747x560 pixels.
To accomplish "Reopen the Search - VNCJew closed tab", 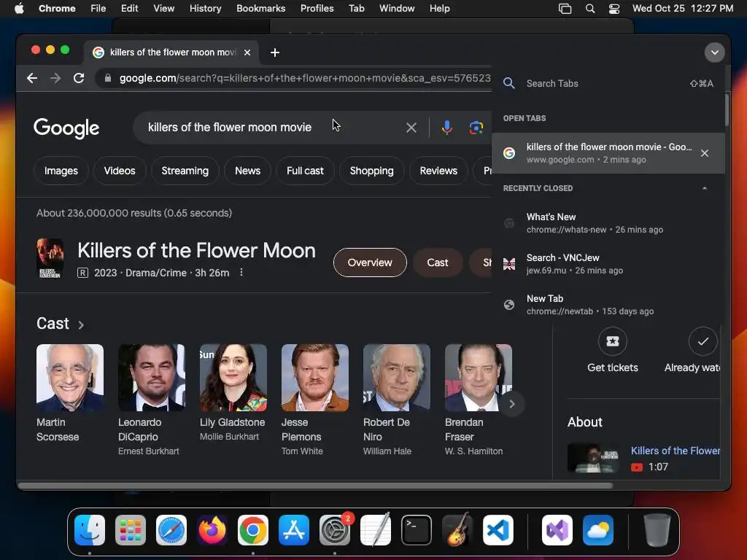I will (x=608, y=264).
